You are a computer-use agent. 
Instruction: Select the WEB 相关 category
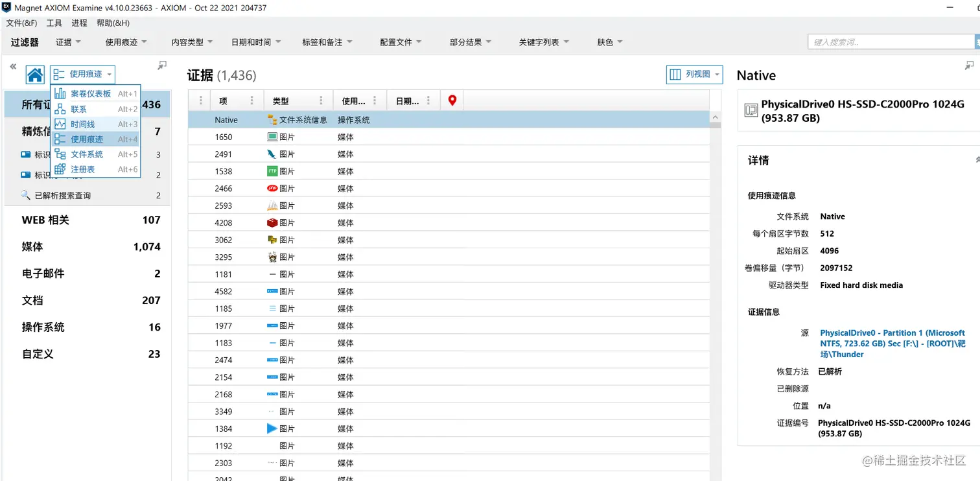pyautogui.click(x=87, y=220)
